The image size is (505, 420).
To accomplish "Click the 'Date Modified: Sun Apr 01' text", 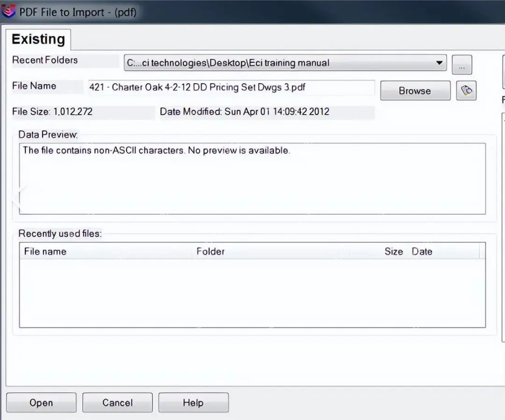I will 245,112.
